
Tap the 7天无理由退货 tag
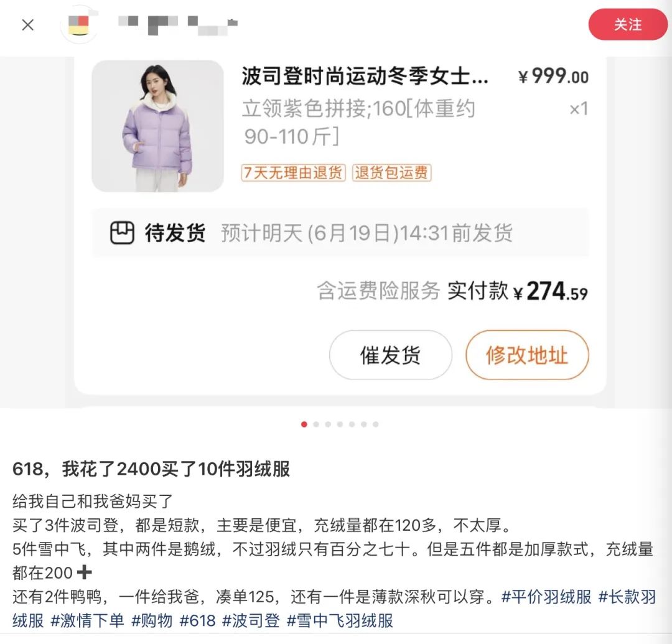click(x=293, y=173)
